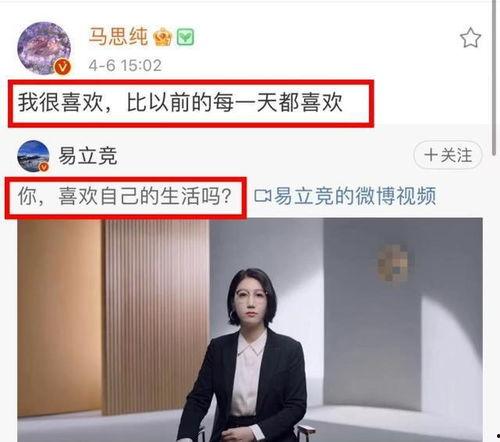The height and width of the screenshot is (442, 500).
Task: Click the username 马思纯
Action: pyautogui.click(x=118, y=36)
